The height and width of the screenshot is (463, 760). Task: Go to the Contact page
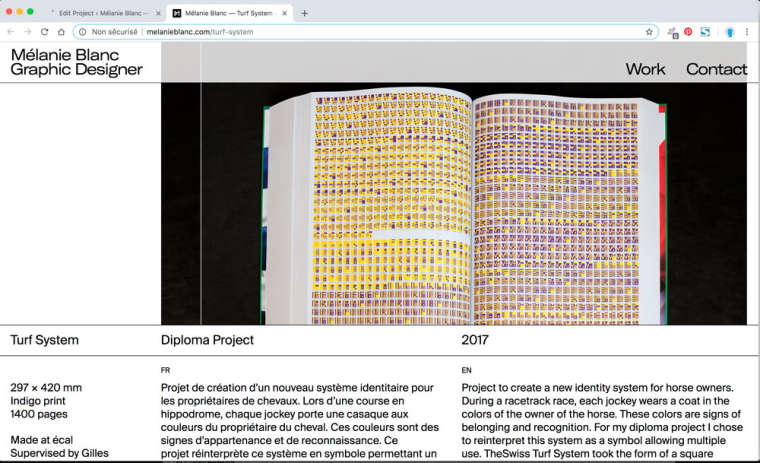click(716, 69)
